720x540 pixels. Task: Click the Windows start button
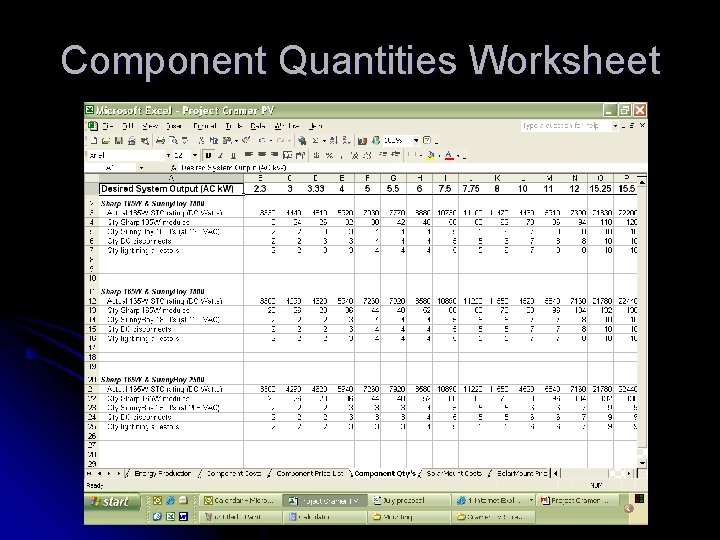(112, 502)
